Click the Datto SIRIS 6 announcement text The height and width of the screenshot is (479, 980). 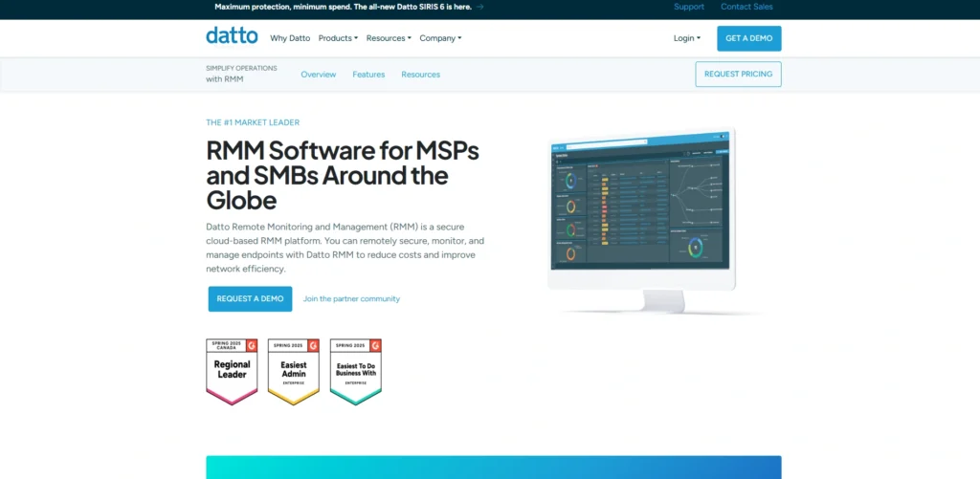(x=344, y=7)
